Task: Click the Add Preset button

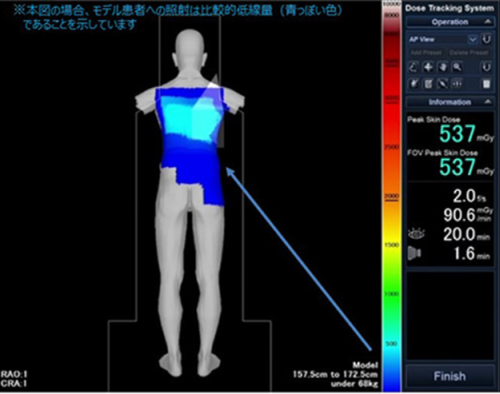Action: pos(426,53)
